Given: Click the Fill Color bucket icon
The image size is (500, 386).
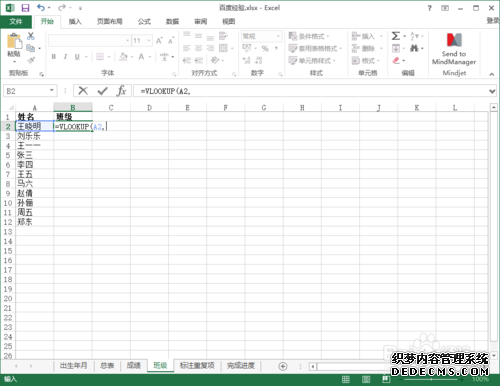Looking at the screenshot, I should pos(123,57).
